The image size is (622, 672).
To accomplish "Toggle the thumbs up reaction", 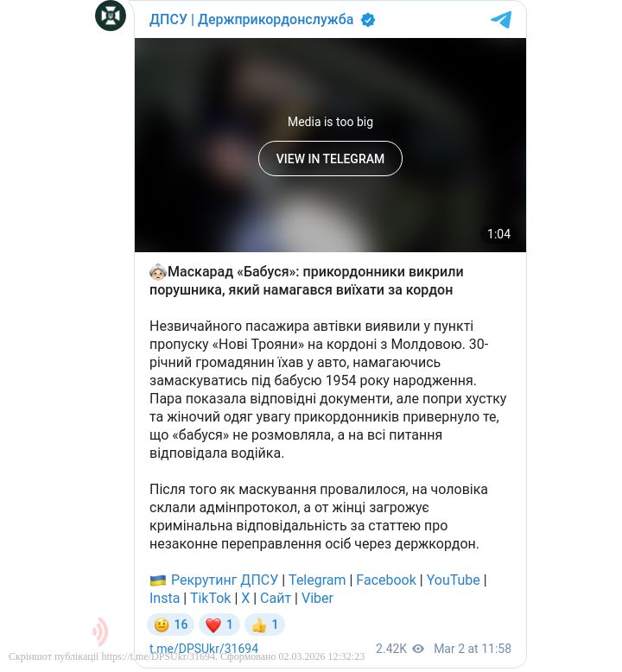I will coord(264,624).
